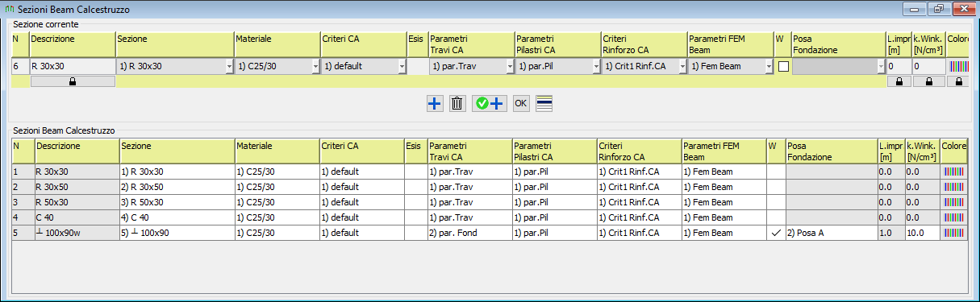Click the lower table Posa Fondazione header
Screen dimensions: 980x302
pos(831,151)
